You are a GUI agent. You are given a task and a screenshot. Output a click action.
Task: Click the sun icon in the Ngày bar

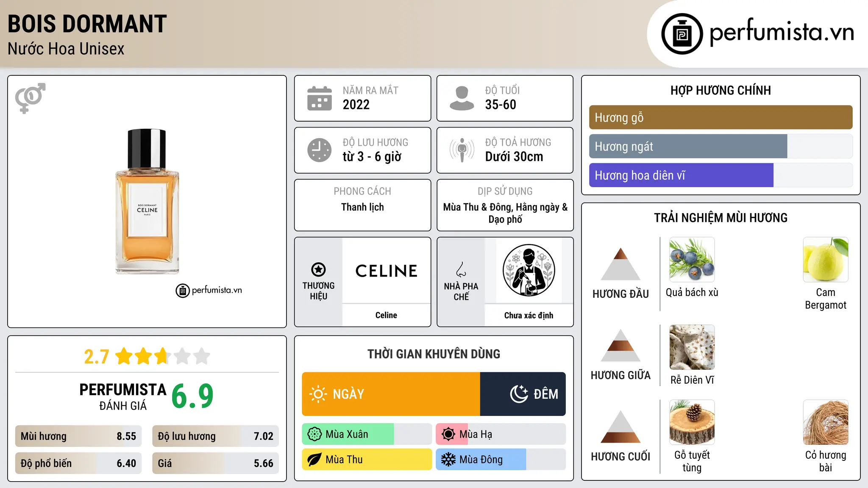point(318,394)
